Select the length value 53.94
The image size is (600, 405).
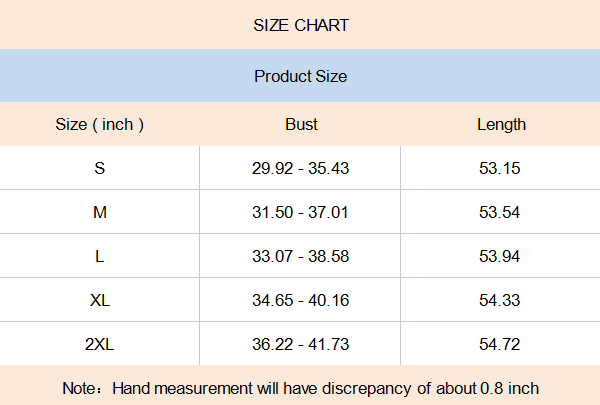click(500, 256)
